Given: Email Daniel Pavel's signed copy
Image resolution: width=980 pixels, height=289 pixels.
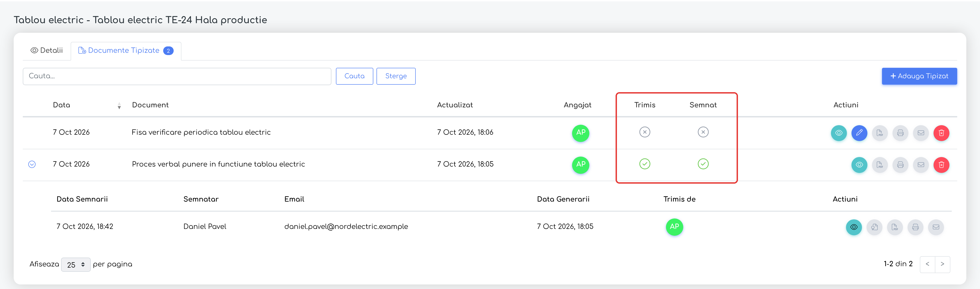Looking at the screenshot, I should coord(936,227).
